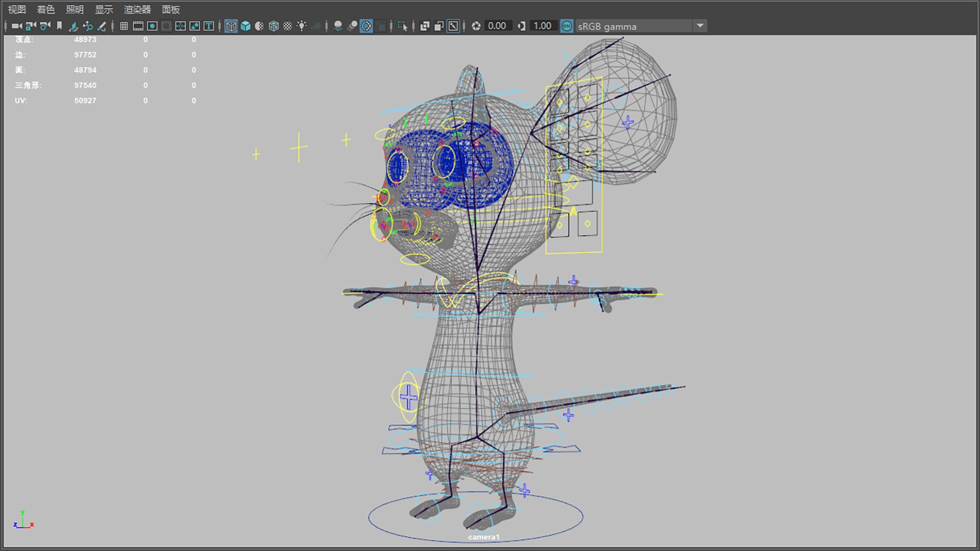Click the UV count 50927

click(85, 101)
